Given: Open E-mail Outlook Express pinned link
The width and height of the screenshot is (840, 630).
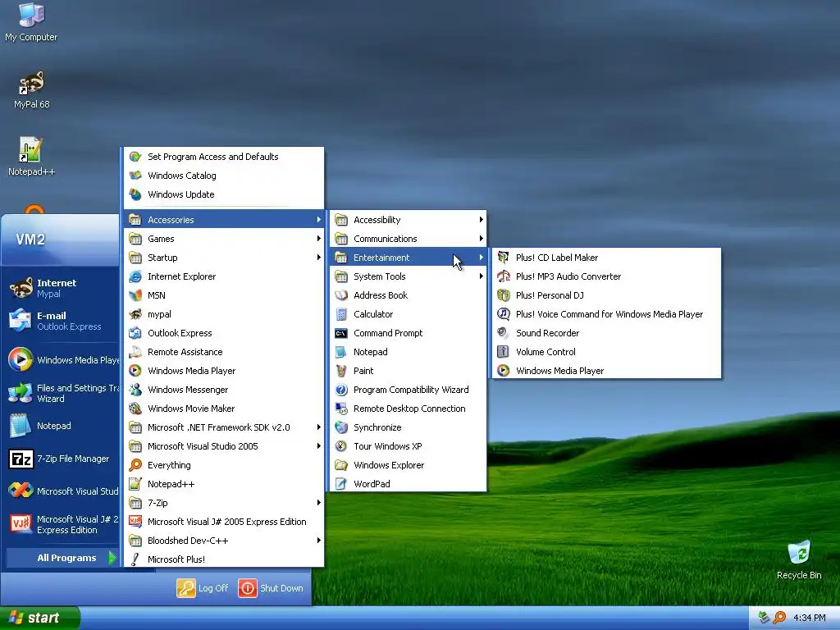Looking at the screenshot, I should pos(61,321).
